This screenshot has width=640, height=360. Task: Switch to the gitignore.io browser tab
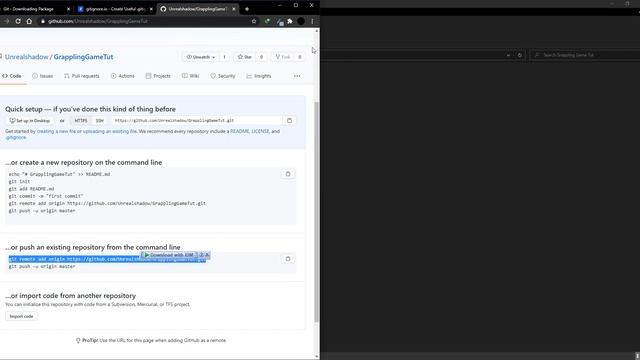point(115,9)
